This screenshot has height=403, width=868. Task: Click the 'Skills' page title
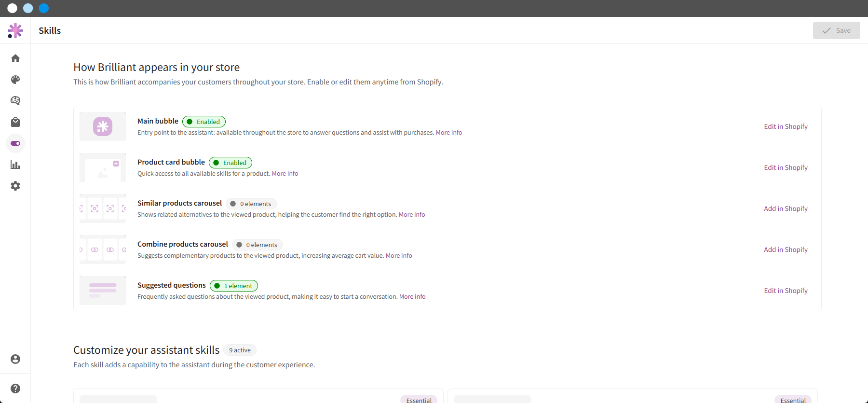coord(50,30)
